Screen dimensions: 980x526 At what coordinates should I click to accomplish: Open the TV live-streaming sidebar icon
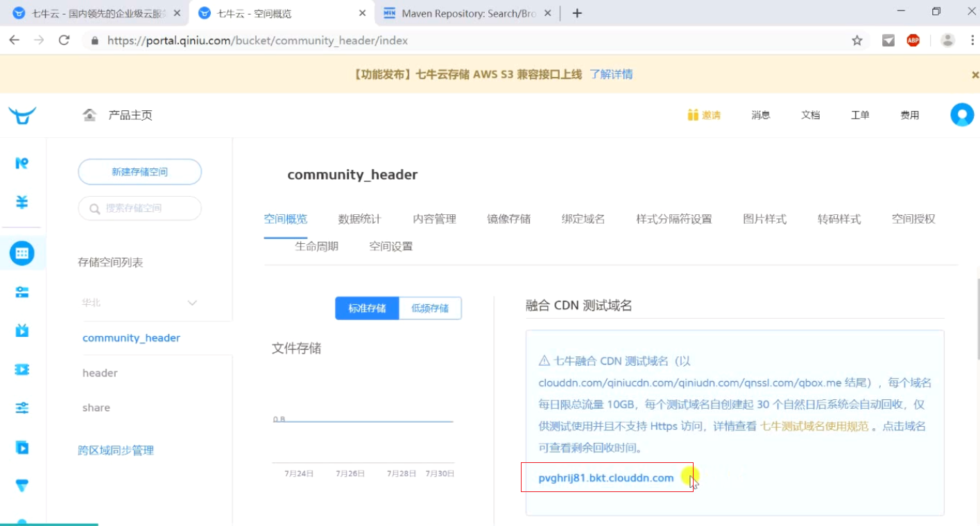click(x=22, y=331)
